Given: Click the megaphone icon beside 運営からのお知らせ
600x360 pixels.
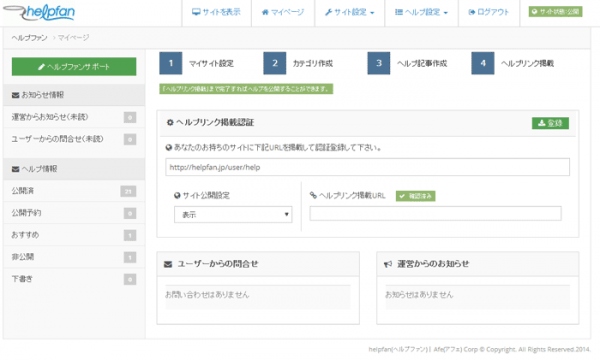Looking at the screenshot, I should point(388,264).
